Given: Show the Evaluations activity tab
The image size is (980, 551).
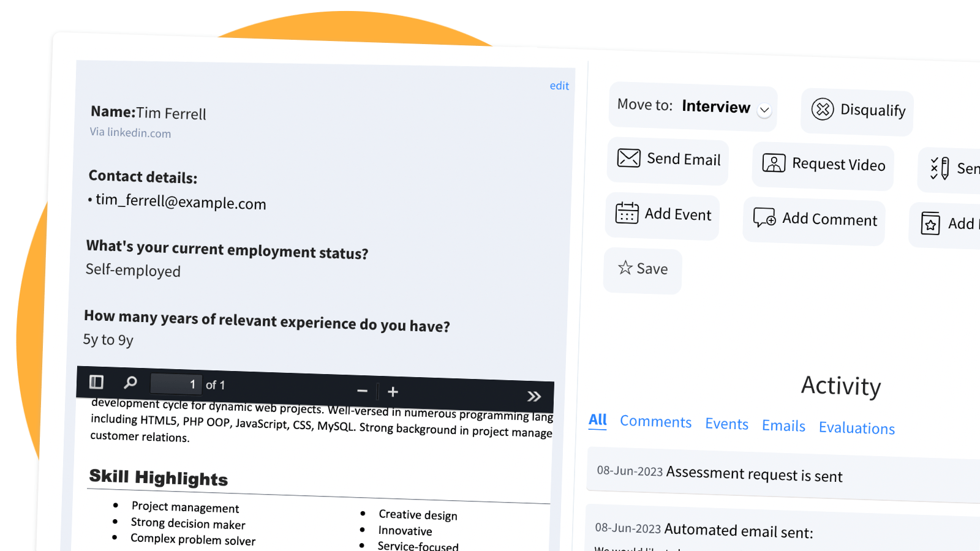Looking at the screenshot, I should [x=856, y=428].
